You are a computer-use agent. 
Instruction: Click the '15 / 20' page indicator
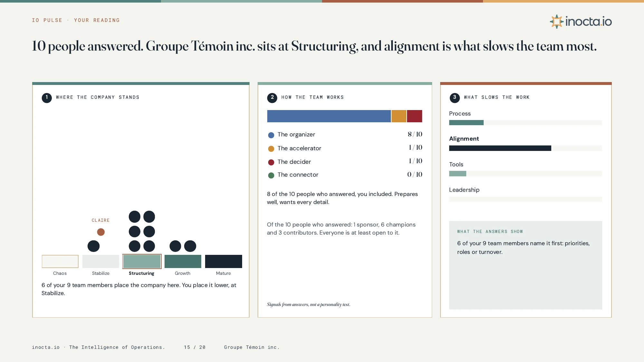(x=194, y=347)
